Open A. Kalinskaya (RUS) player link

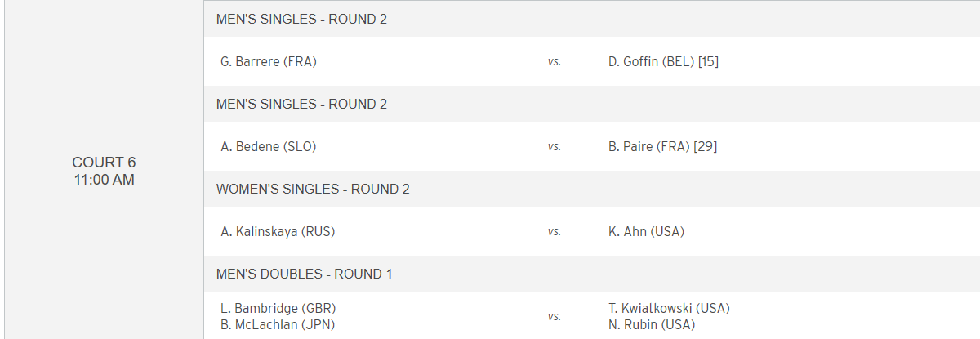(278, 231)
